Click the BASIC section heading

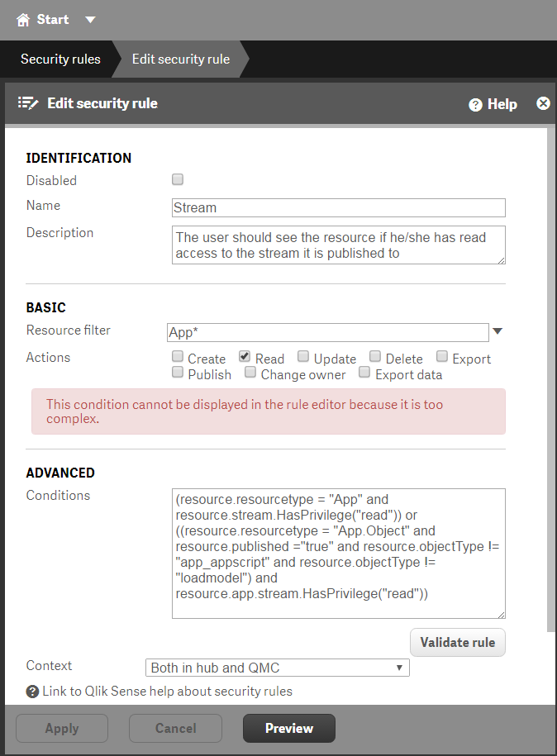coord(45,307)
